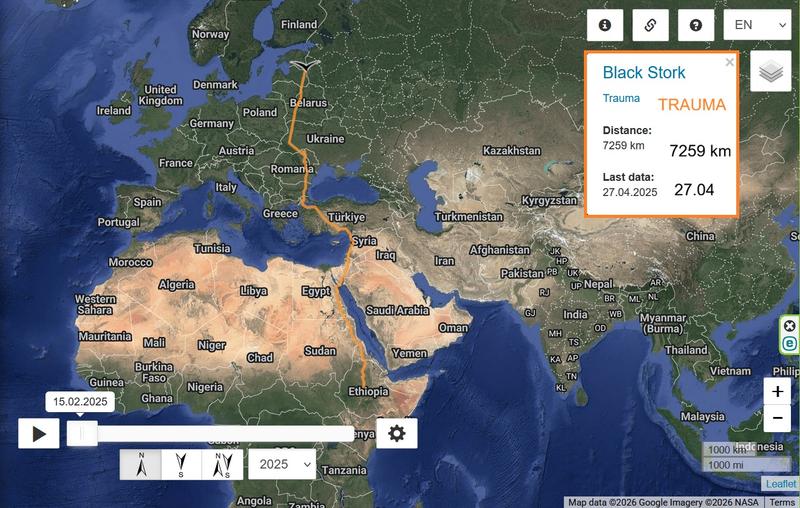Click the orange track over Sudan
Image resolution: width=800 pixels, height=508 pixels.
(354, 334)
